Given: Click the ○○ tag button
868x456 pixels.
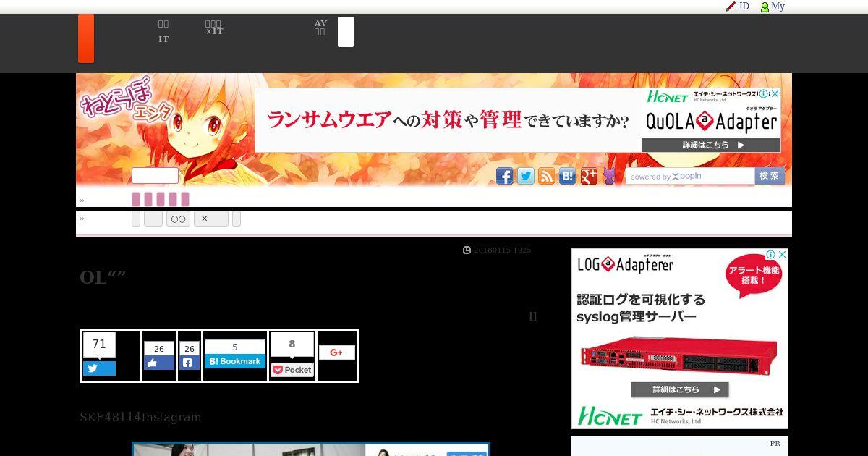Looking at the screenshot, I should [178, 219].
